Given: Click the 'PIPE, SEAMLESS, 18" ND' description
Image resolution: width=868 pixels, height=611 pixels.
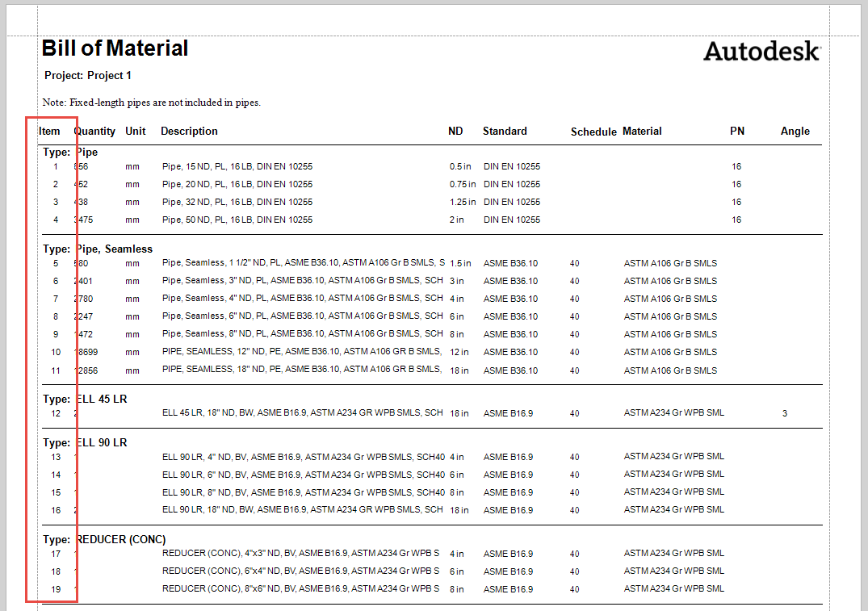Looking at the screenshot, I should click(x=302, y=369).
